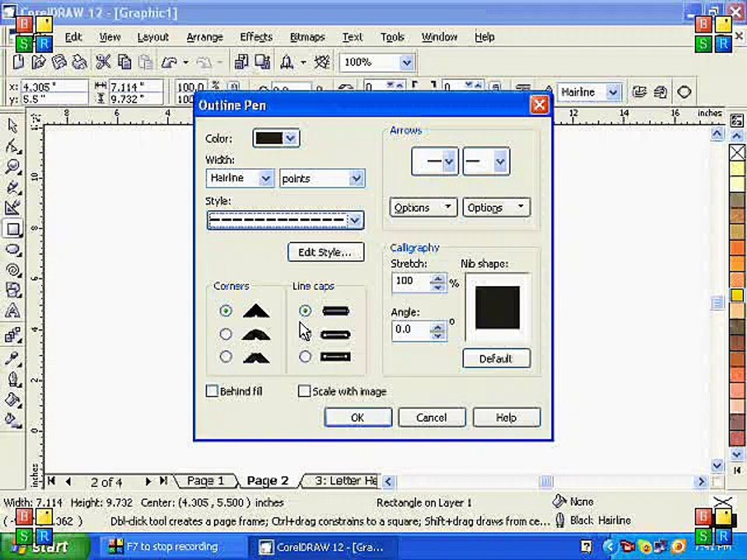Select the third Line caps radio option

click(305, 357)
